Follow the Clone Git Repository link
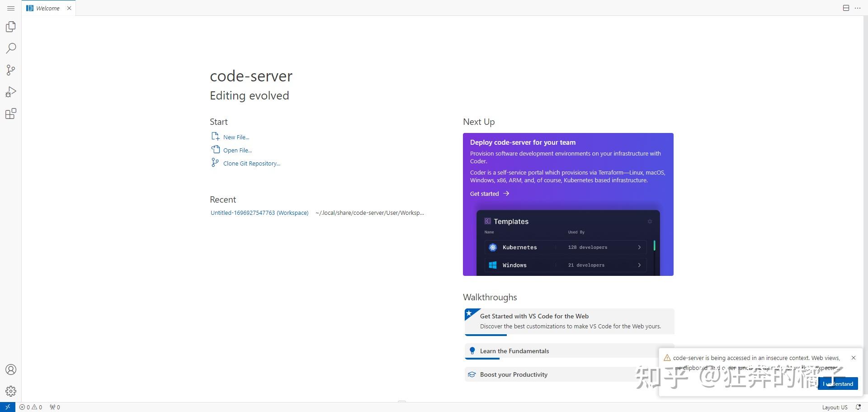The image size is (868, 412). pos(251,163)
